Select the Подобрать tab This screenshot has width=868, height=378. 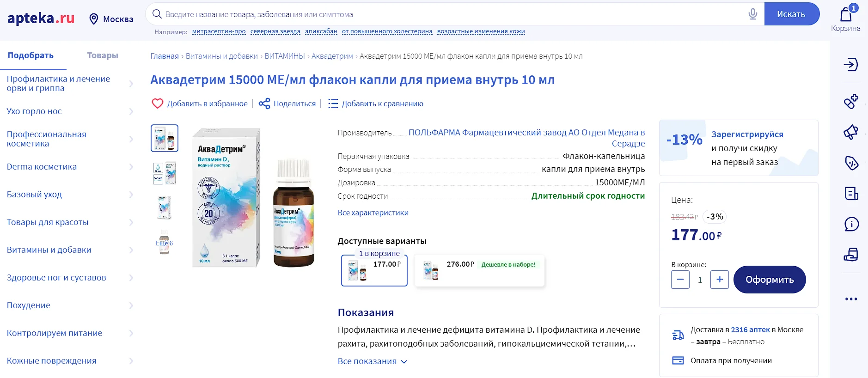(x=31, y=55)
